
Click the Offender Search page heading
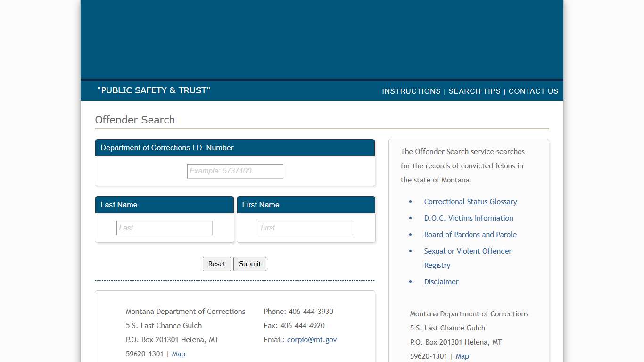pos(135,120)
